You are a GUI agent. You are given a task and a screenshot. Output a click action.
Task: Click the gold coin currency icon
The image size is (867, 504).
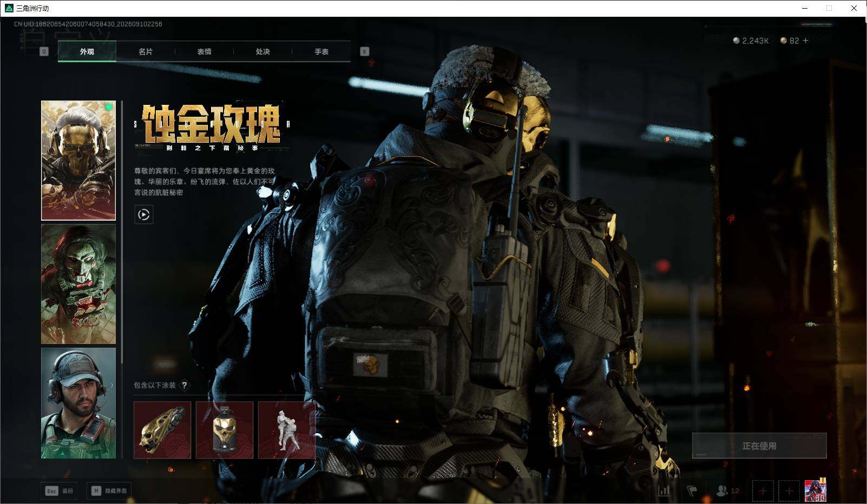(x=783, y=41)
